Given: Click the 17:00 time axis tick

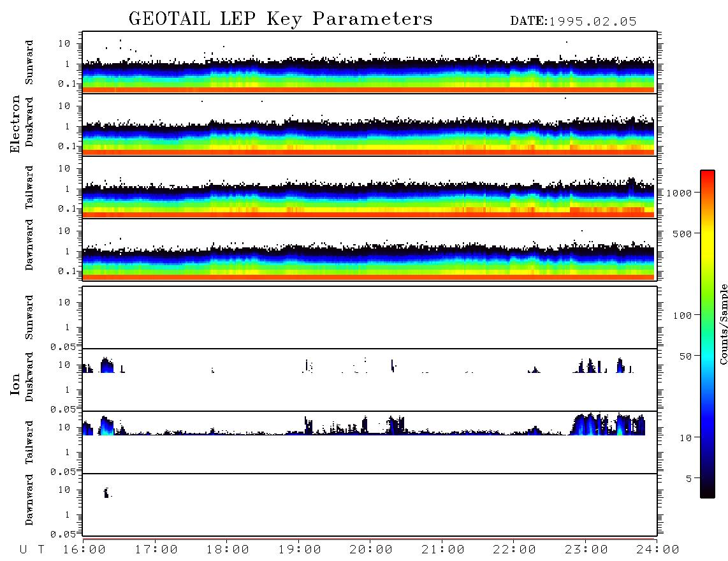Looking at the screenshot, I should (x=156, y=550).
